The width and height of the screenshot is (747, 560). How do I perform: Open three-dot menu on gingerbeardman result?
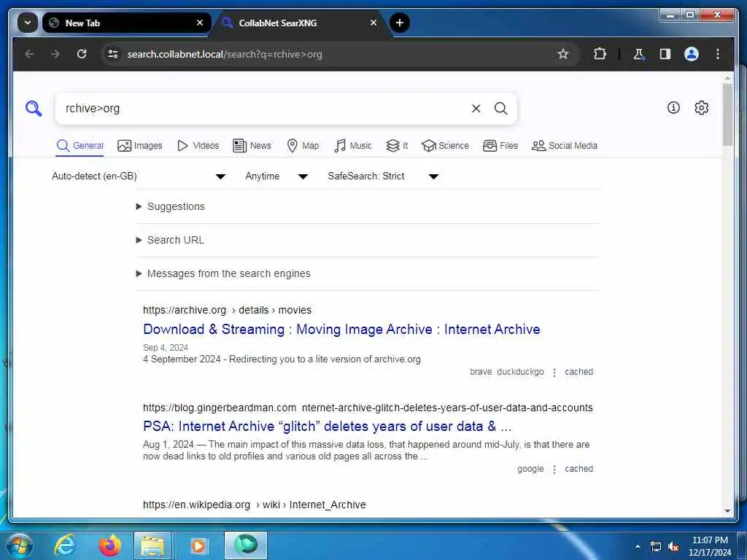coord(554,470)
